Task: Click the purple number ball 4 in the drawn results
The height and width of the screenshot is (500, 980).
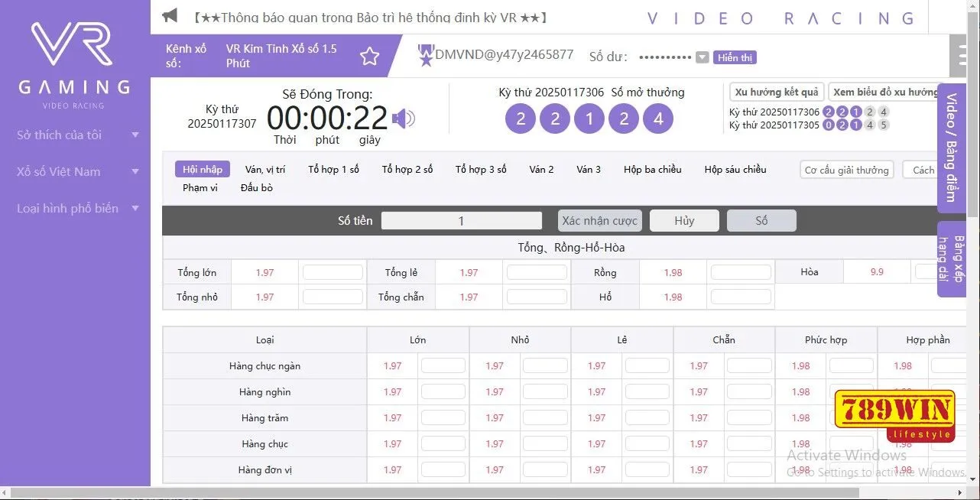Action: 658,119
